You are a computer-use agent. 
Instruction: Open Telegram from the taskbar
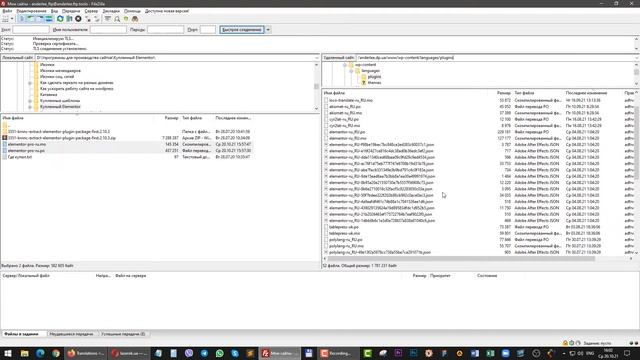coord(204,353)
